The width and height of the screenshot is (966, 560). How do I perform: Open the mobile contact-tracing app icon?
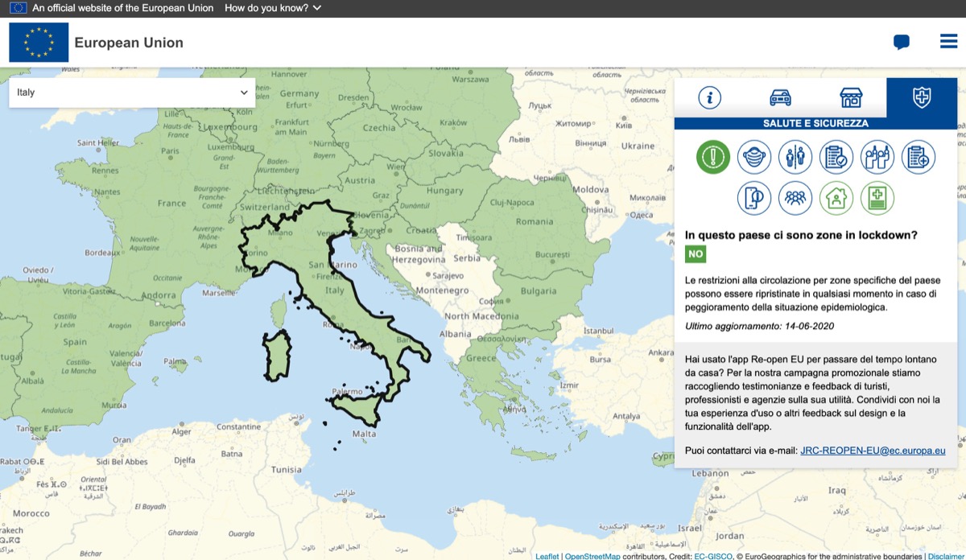(754, 198)
